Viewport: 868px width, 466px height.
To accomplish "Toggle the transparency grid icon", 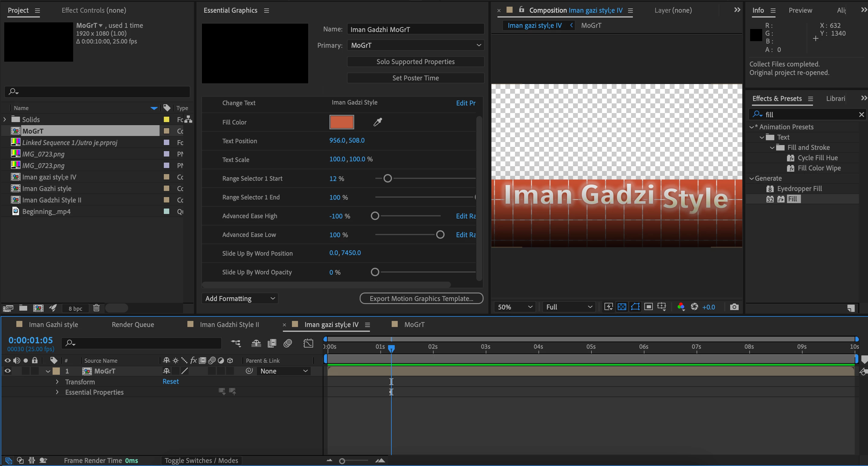I will click(622, 307).
